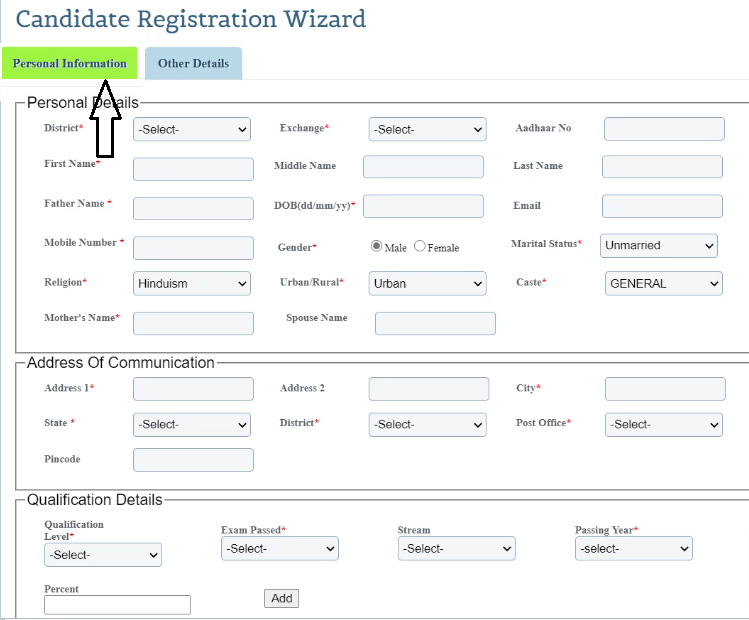Viewport: 749px width, 620px height.
Task: Click the City text box
Action: 665,389
